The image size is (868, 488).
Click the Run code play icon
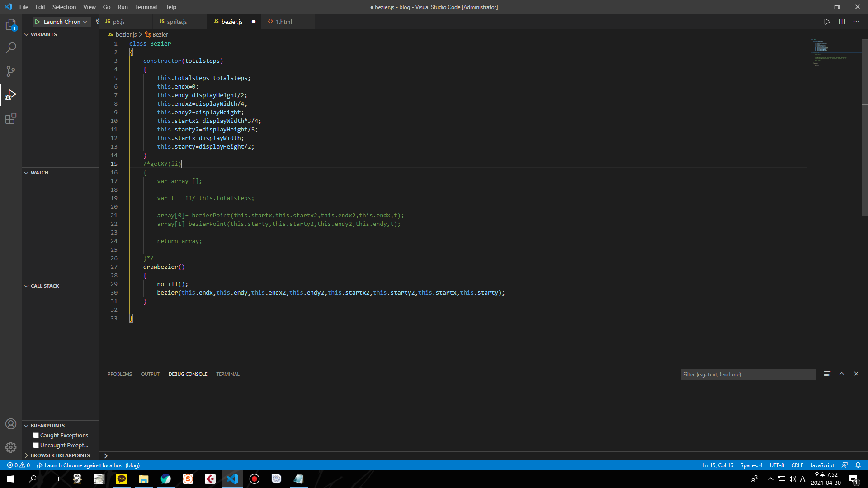click(x=827, y=22)
